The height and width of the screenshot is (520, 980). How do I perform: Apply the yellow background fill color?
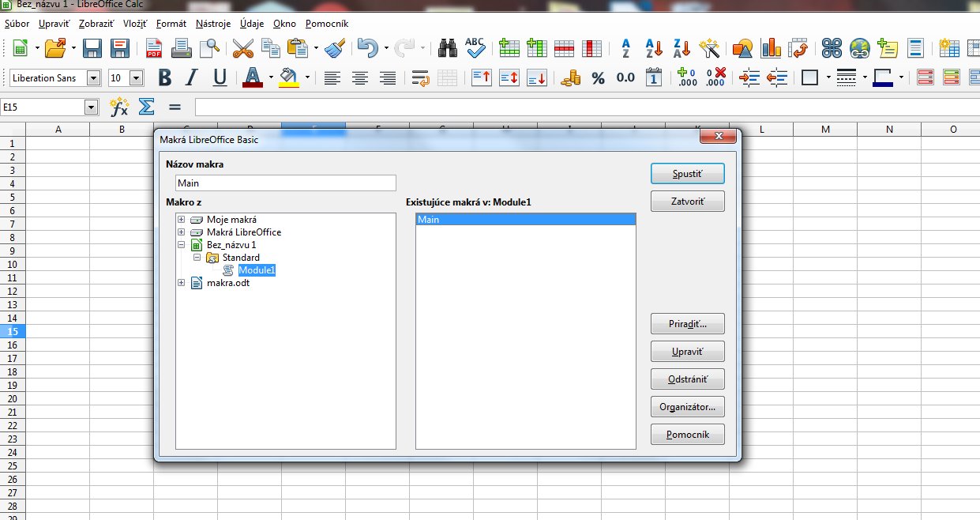click(x=288, y=77)
